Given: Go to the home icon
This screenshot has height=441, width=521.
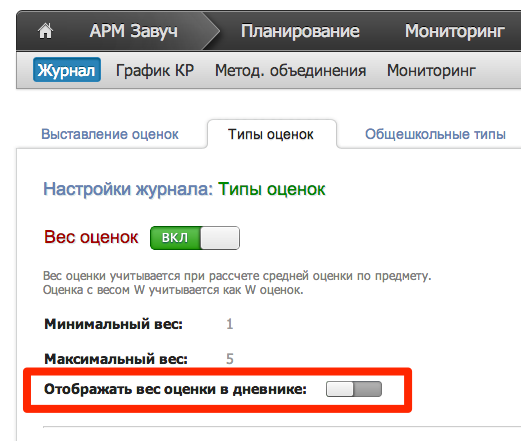Looking at the screenshot, I should pyautogui.click(x=45, y=31).
